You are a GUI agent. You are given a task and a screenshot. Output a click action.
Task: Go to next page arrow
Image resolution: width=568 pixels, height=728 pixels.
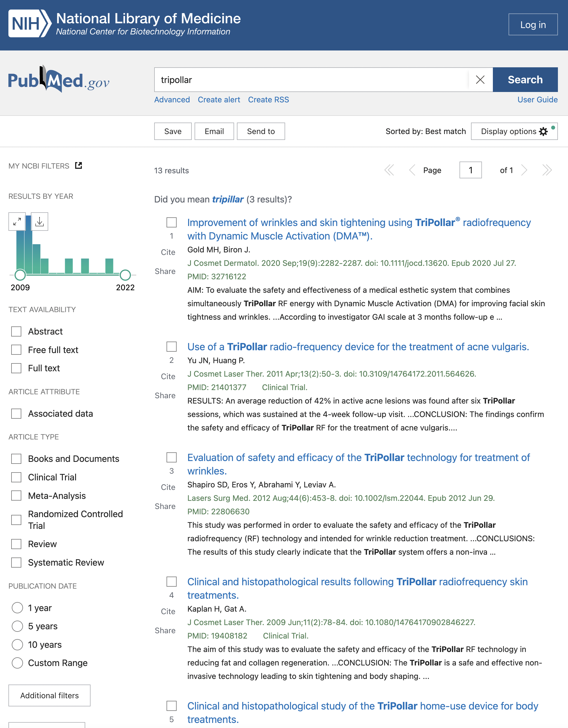coord(524,170)
